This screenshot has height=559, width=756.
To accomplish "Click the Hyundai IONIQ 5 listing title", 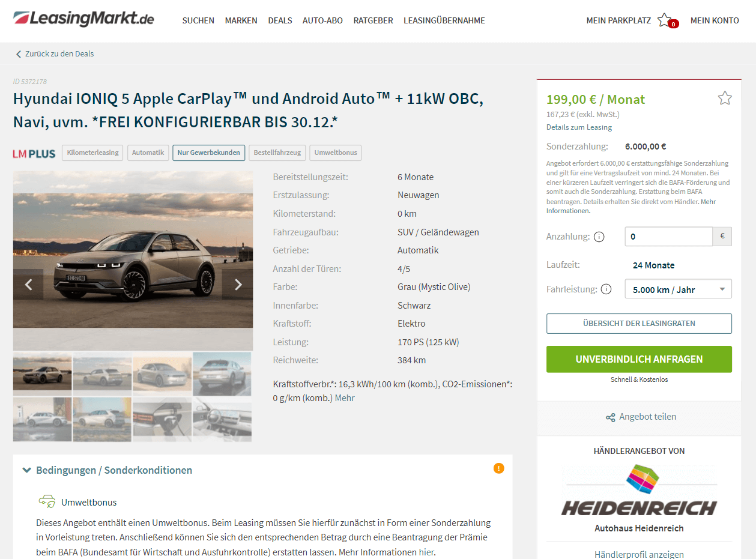I will pyautogui.click(x=248, y=110).
